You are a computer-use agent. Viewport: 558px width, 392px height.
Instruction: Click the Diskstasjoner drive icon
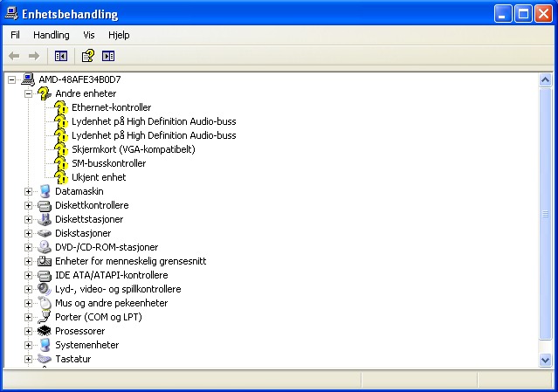[45, 233]
